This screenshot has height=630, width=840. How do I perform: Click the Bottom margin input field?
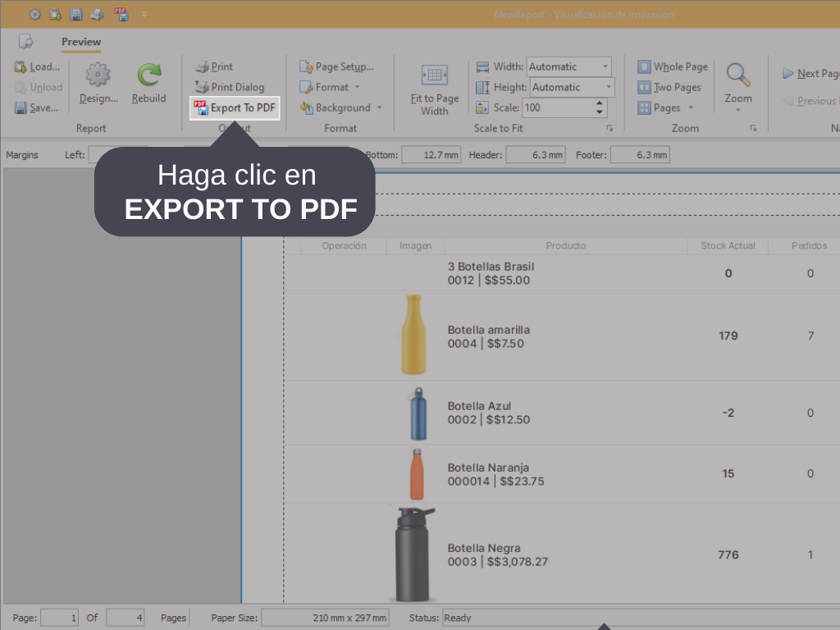[431, 154]
